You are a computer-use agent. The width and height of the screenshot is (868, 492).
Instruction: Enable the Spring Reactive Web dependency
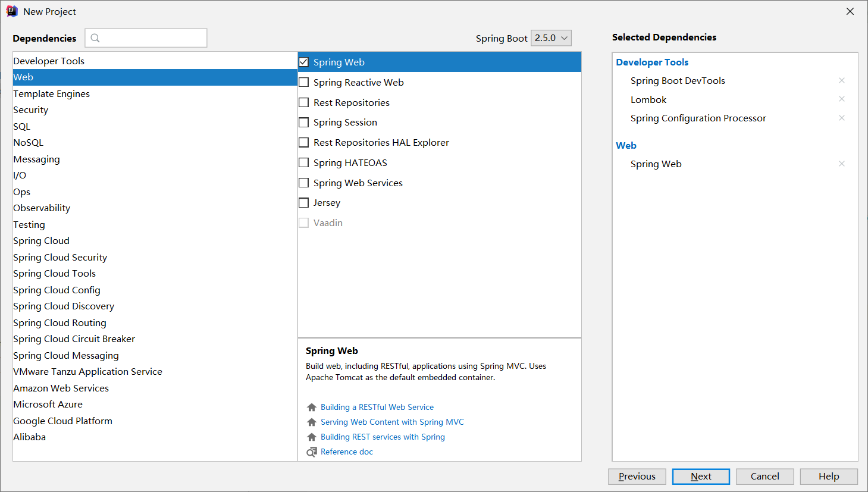303,82
